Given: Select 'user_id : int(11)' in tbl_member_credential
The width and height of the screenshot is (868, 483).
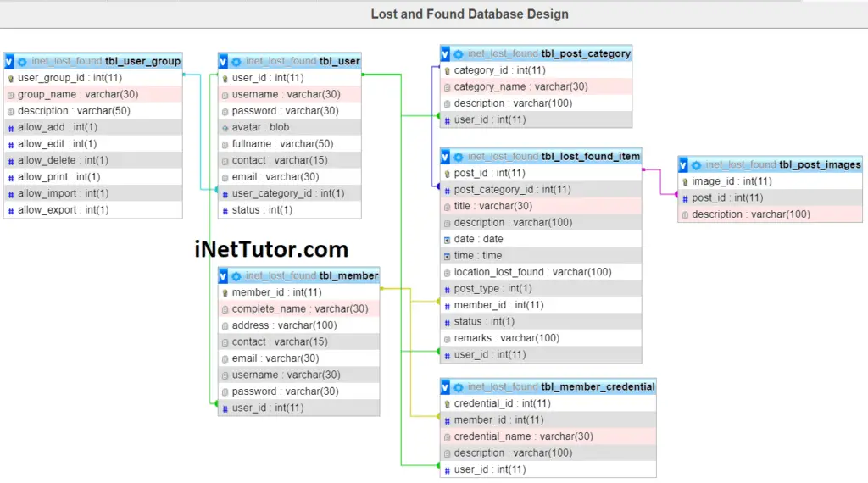Looking at the screenshot, I should [x=548, y=469].
